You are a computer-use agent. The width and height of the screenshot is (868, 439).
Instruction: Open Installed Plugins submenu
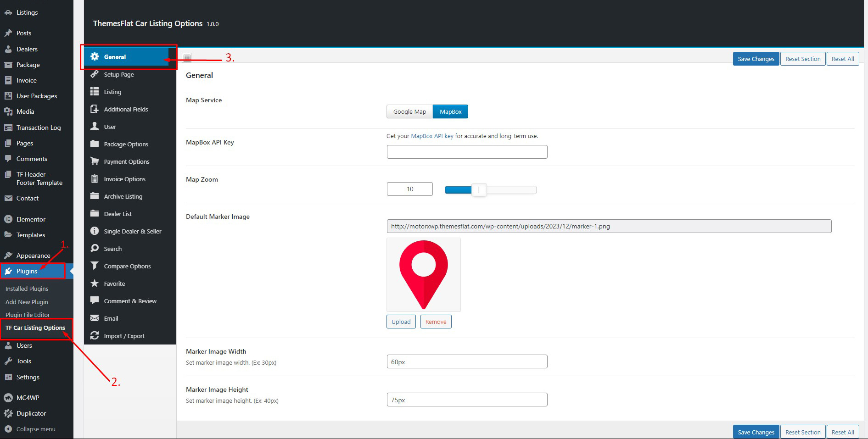point(27,289)
